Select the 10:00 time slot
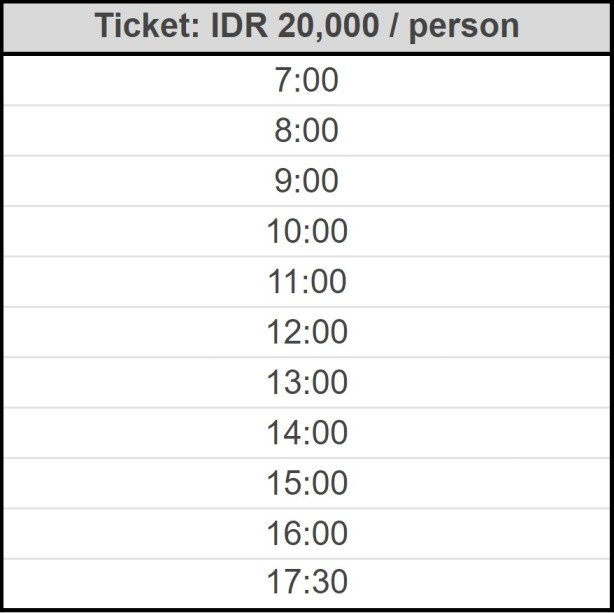 [x=307, y=232]
